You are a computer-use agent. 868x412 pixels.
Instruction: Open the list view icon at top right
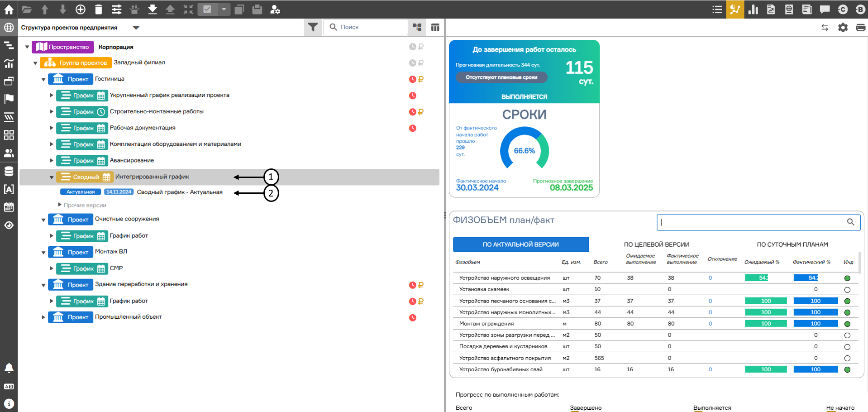click(x=717, y=9)
